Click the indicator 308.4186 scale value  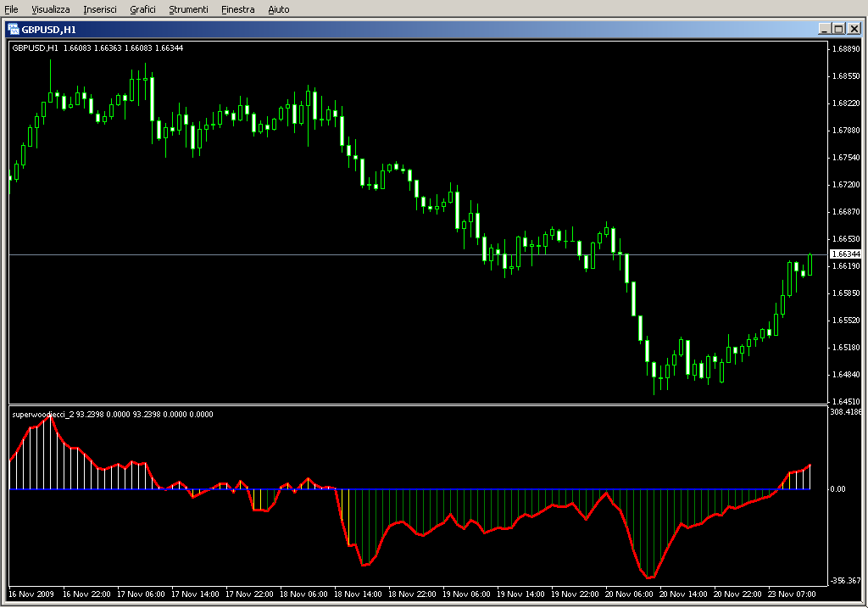[x=846, y=412]
